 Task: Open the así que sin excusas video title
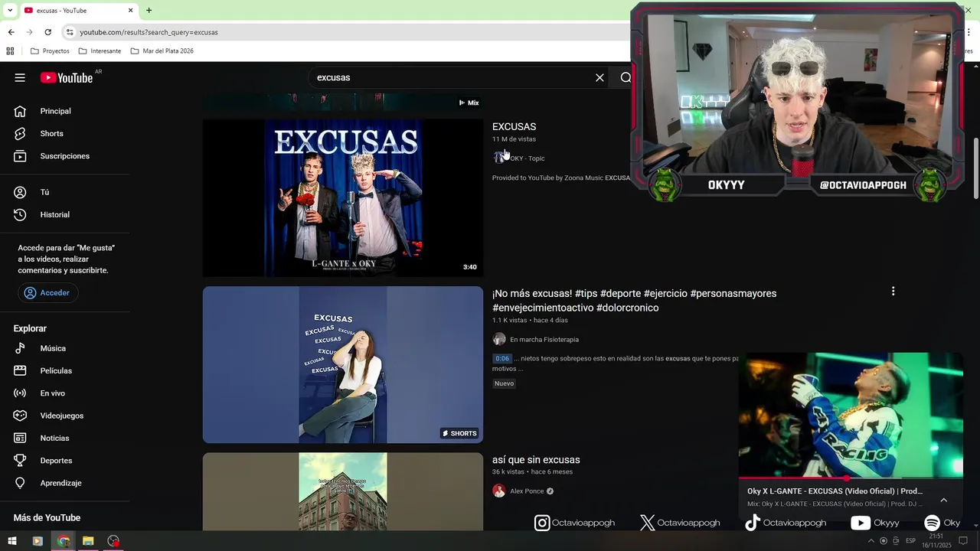pyautogui.click(x=536, y=460)
